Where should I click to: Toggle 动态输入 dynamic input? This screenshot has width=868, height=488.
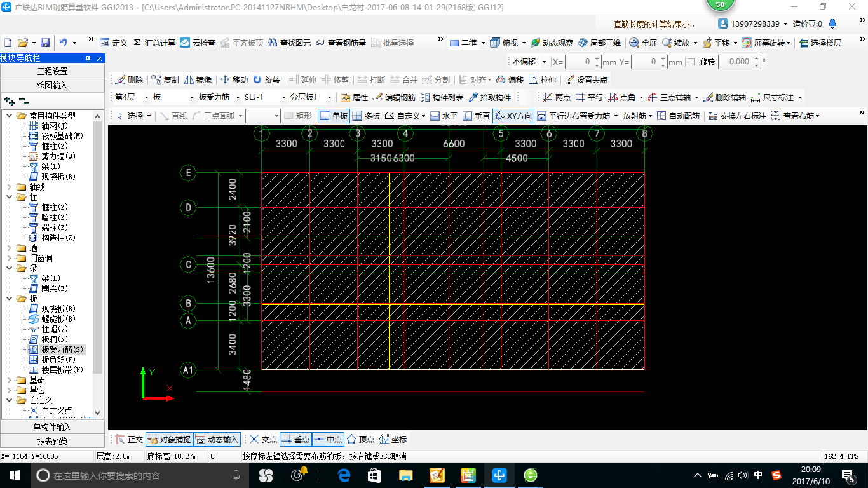(217, 439)
